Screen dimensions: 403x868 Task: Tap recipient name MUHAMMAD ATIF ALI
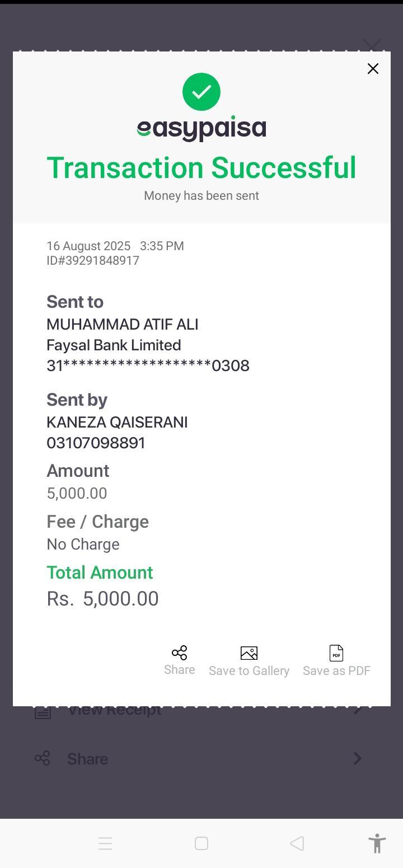point(123,325)
